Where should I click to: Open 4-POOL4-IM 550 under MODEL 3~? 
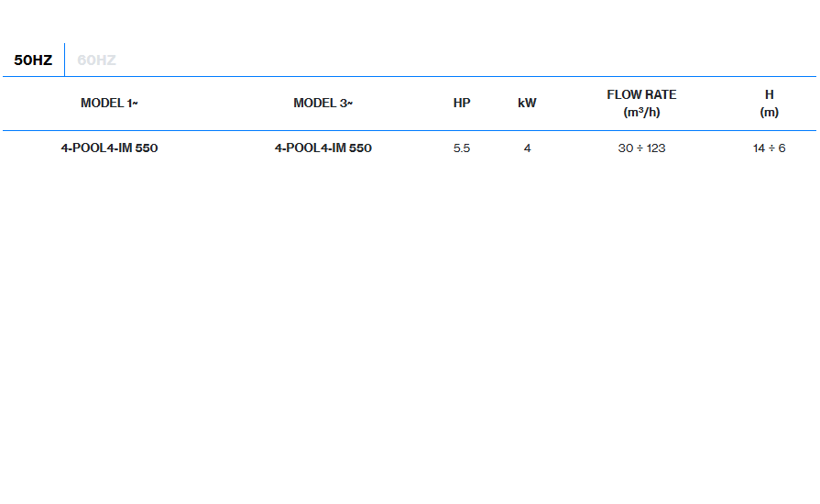pyautogui.click(x=323, y=148)
